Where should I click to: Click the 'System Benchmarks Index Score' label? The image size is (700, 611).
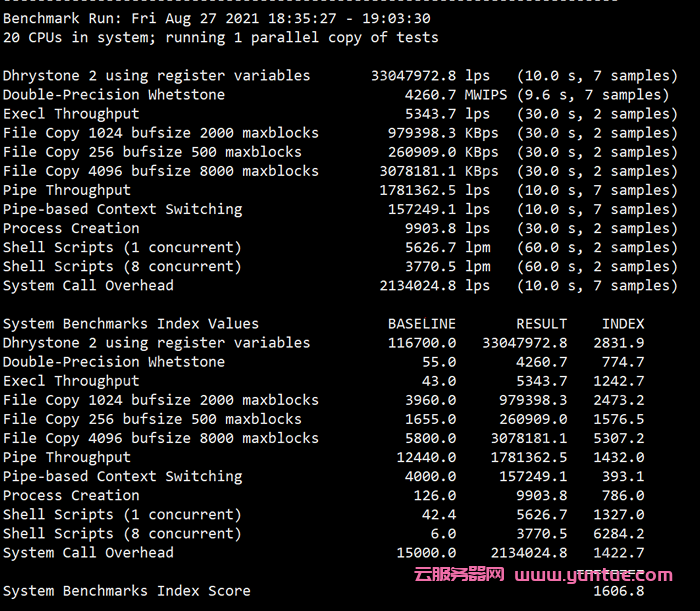(127, 591)
